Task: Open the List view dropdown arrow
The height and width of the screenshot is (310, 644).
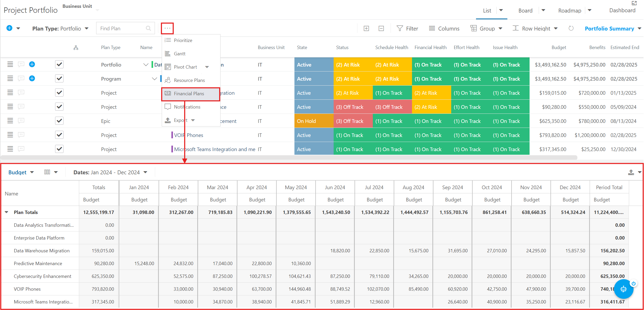Action: tap(501, 10)
